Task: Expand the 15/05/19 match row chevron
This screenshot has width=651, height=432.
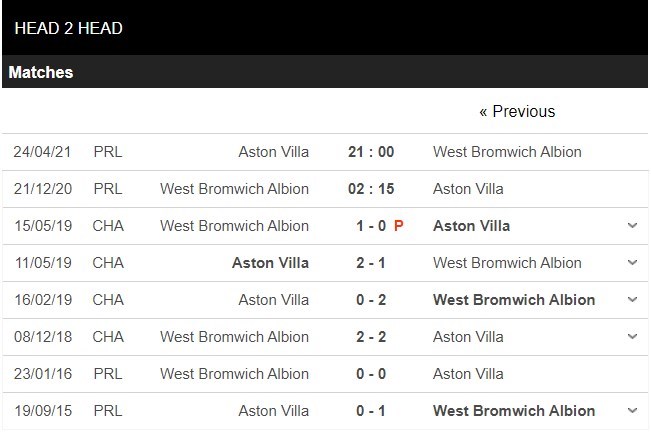Action: point(632,226)
